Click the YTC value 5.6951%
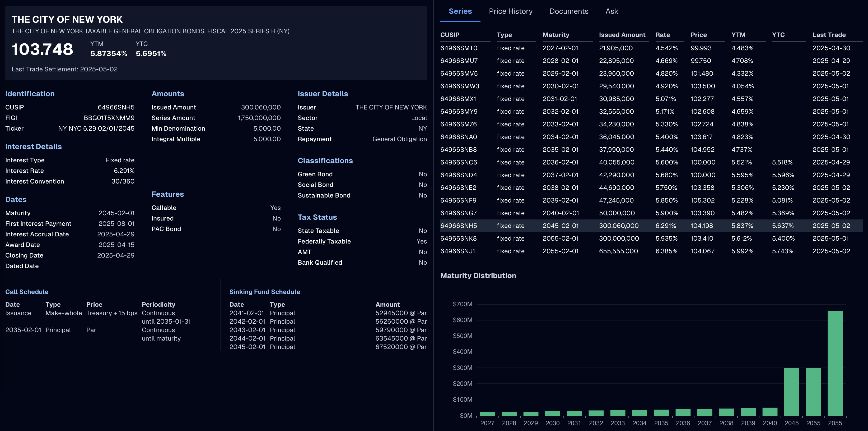This screenshot has height=431, width=868. pos(151,54)
